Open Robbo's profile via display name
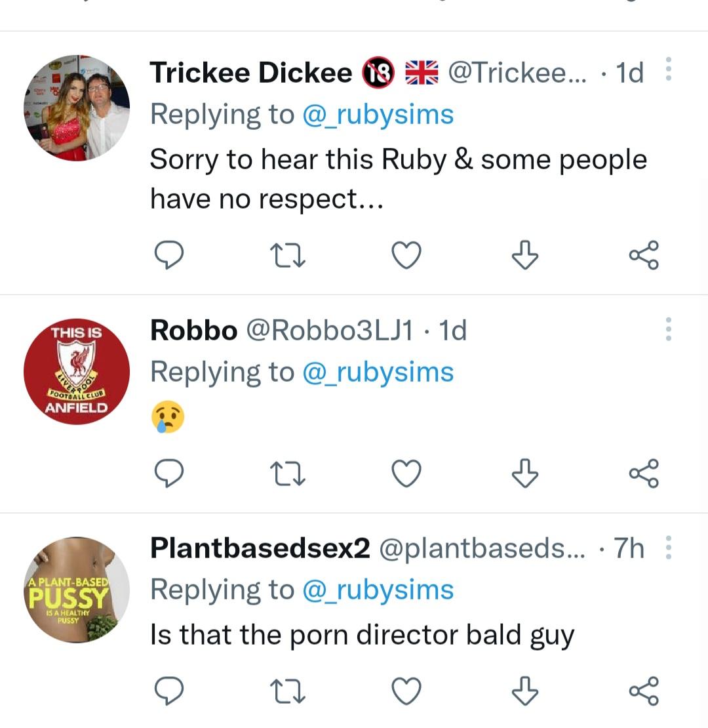Screen dimensions: 708x728 click(193, 331)
